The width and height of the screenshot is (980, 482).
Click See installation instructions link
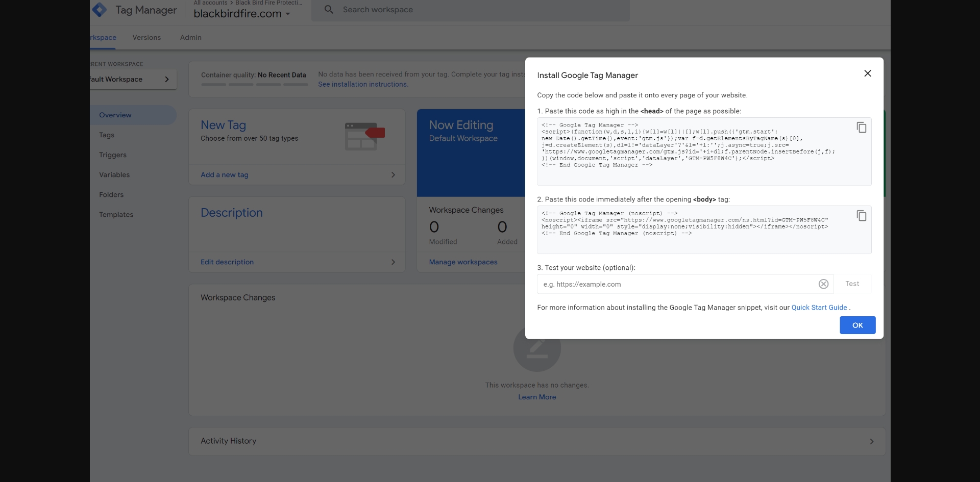pos(363,84)
